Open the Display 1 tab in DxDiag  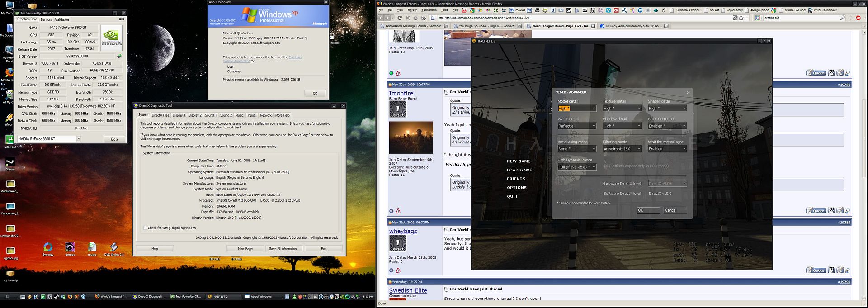[x=179, y=115]
